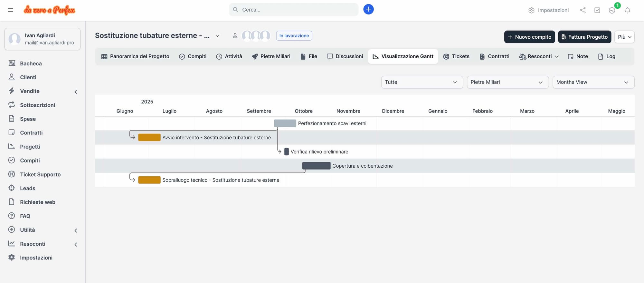Open the Tutte status filter dropdown
644x283 pixels.
point(421,82)
